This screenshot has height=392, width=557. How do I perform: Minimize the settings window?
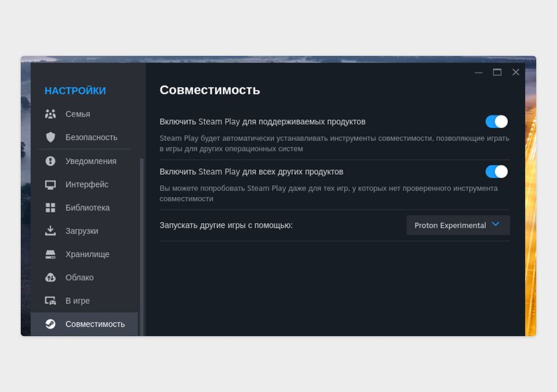click(x=479, y=72)
